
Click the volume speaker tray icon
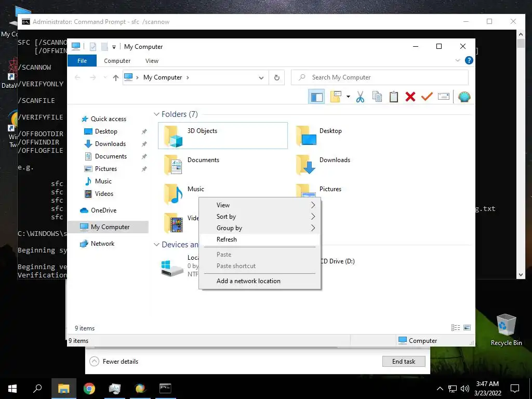(x=465, y=389)
